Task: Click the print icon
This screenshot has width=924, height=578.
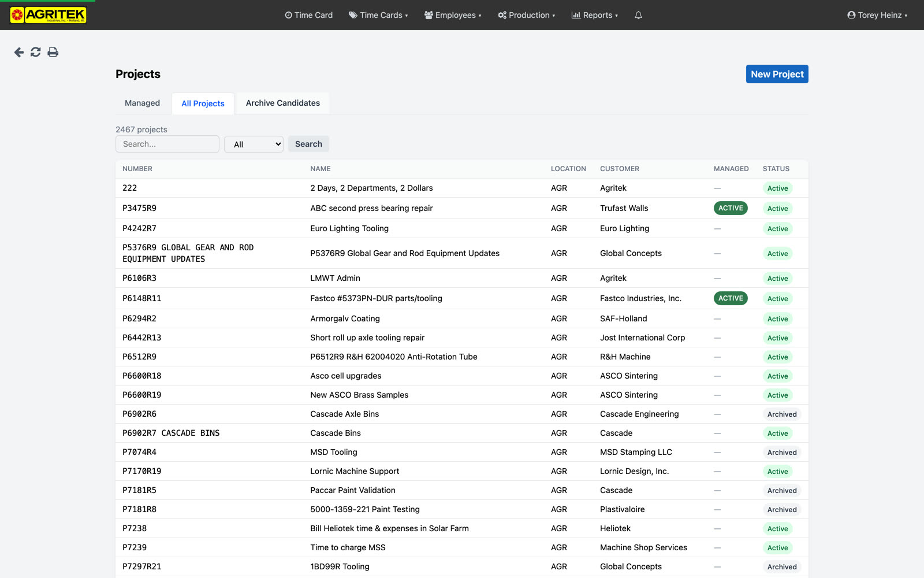Action: coord(53,52)
